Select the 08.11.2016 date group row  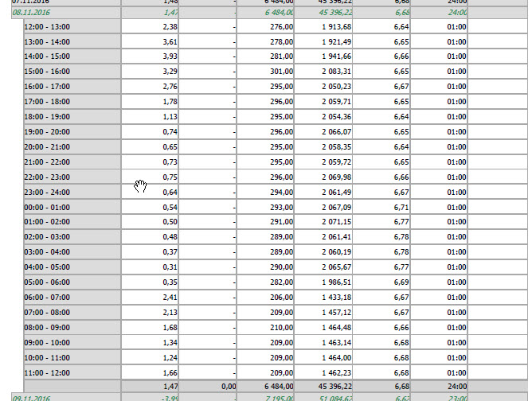tap(270, 13)
